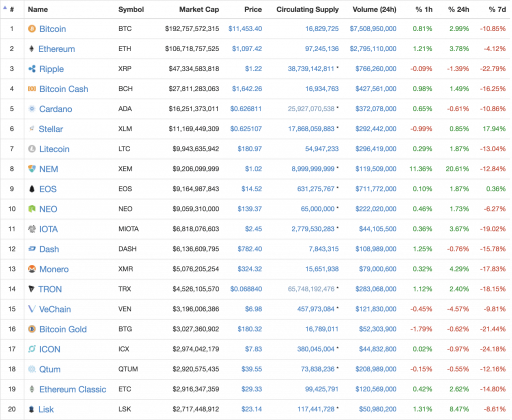512x420 pixels.
Task: Click TRON's price $0.068840
Action: click(246, 289)
